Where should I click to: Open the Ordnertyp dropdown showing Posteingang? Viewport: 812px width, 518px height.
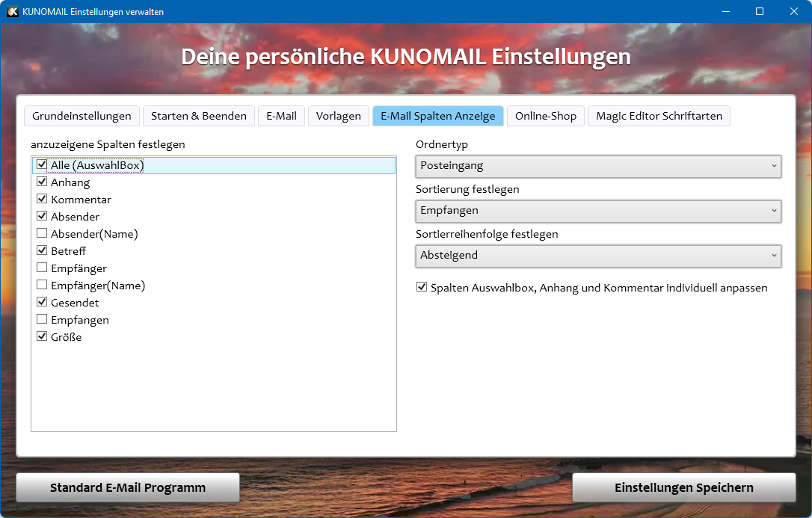click(598, 166)
